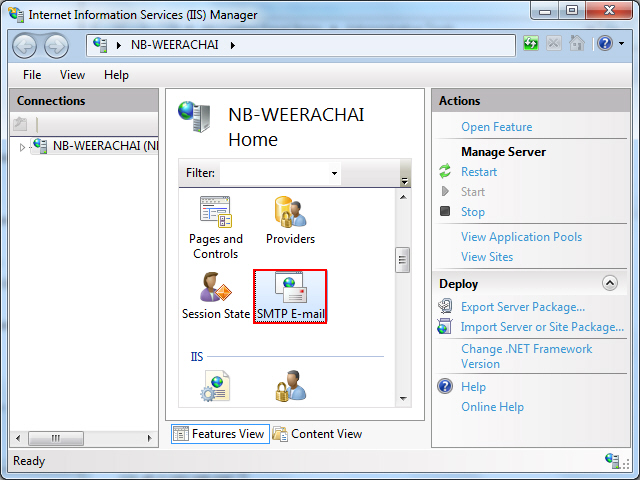
Task: Click the blue Help question mark icon in toolbar
Action: pos(605,43)
